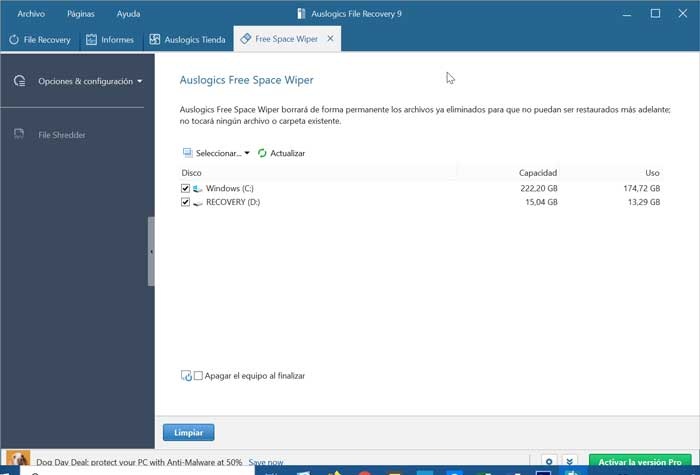Click the Windows (C:) drive icon
This screenshot has width=700, height=475.
(x=198, y=189)
